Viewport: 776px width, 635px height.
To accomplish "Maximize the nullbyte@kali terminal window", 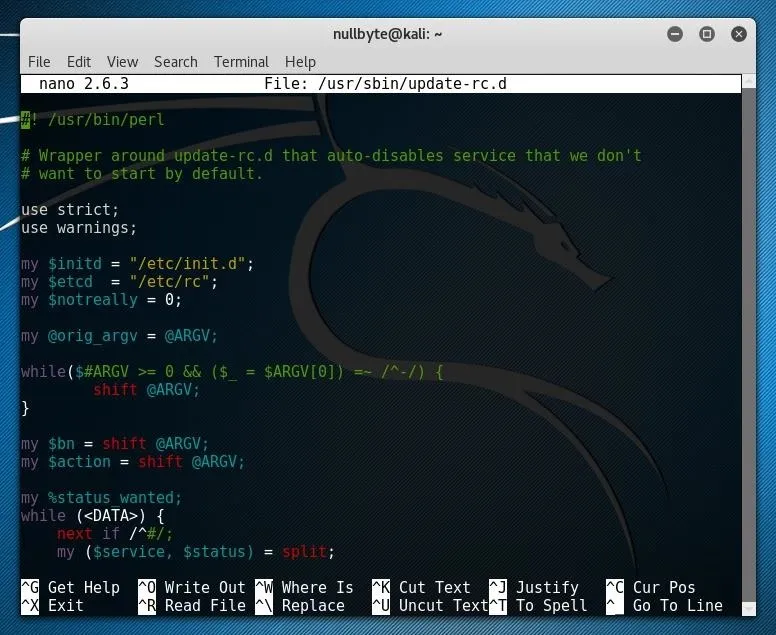I will click(x=707, y=34).
